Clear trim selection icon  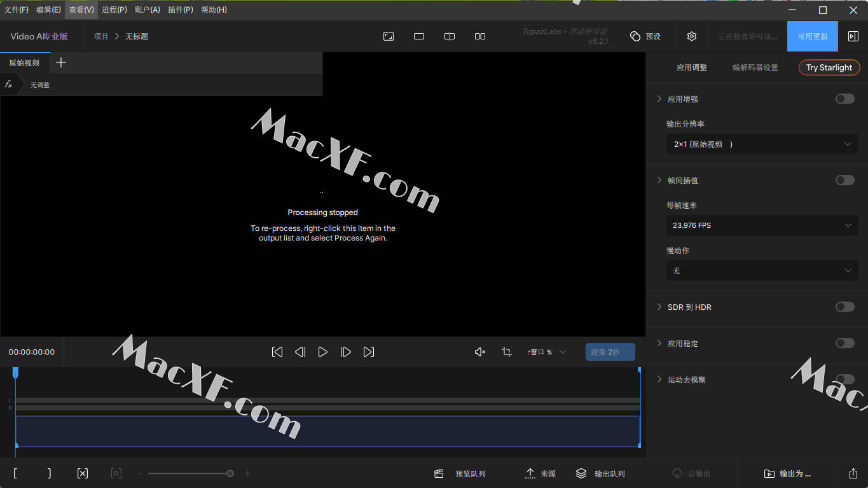[x=83, y=473]
